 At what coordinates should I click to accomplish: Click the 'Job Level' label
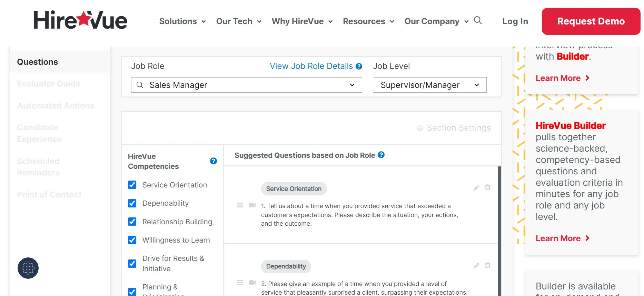tap(392, 66)
